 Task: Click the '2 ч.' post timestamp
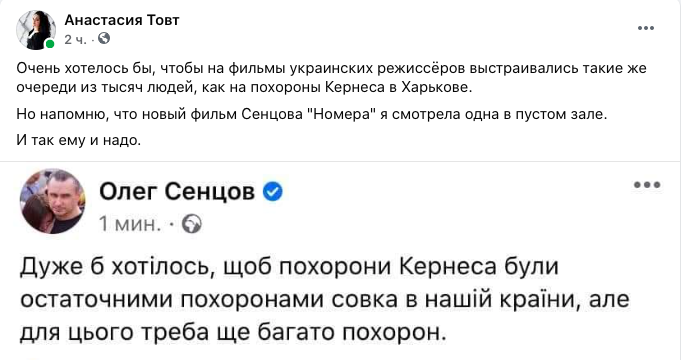point(76,40)
